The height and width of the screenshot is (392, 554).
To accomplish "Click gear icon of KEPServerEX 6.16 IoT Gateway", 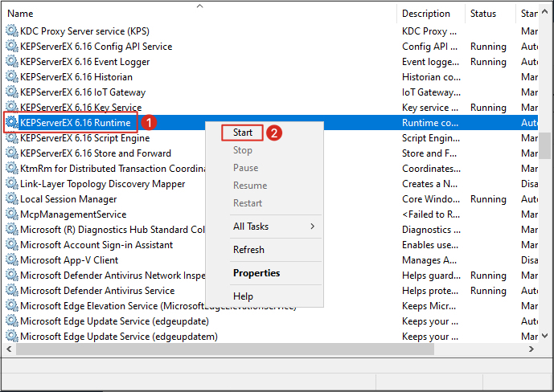I will (x=12, y=92).
